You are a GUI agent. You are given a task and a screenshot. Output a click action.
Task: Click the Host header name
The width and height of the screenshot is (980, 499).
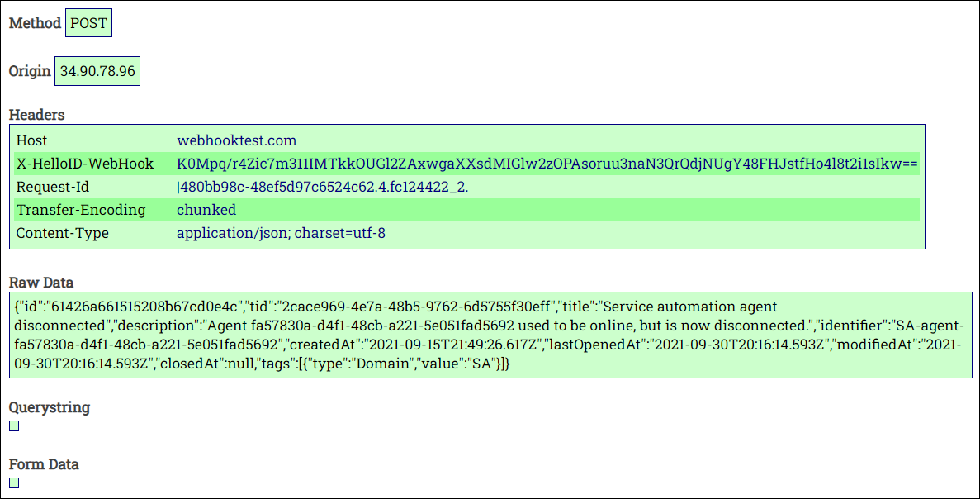click(32, 140)
